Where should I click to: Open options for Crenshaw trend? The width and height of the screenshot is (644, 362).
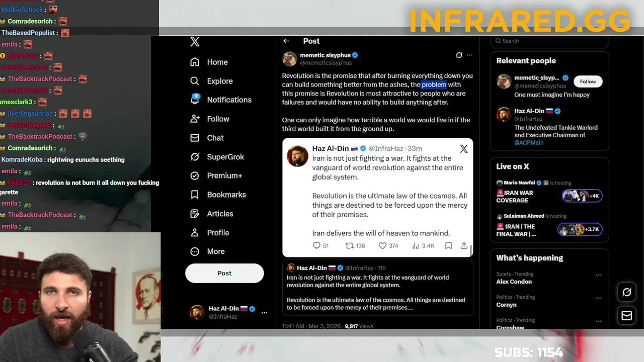click(599, 321)
